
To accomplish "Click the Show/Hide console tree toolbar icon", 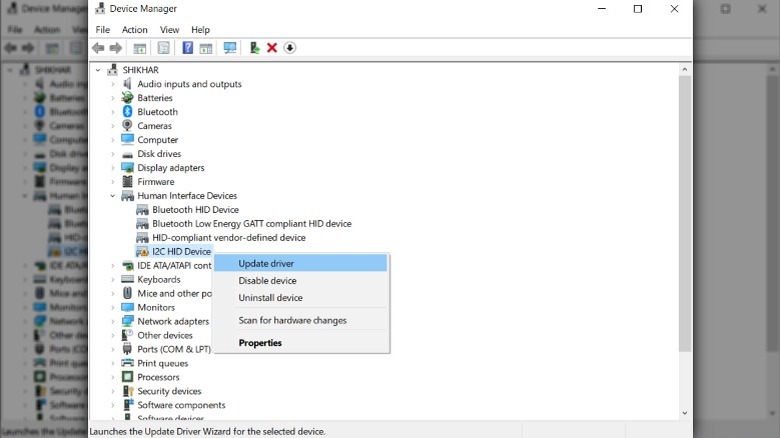I will point(140,48).
